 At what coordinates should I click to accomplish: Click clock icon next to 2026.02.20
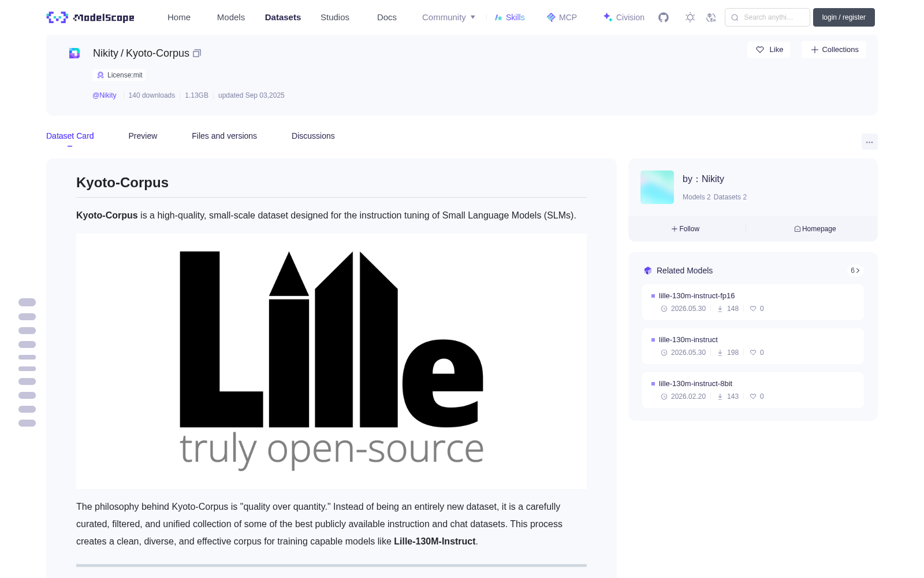click(x=664, y=397)
